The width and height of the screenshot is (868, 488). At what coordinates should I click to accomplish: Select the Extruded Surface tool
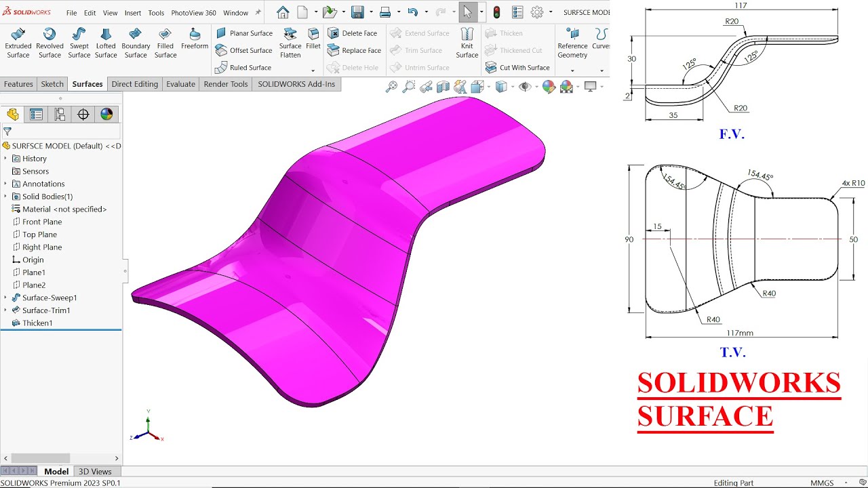coord(18,43)
